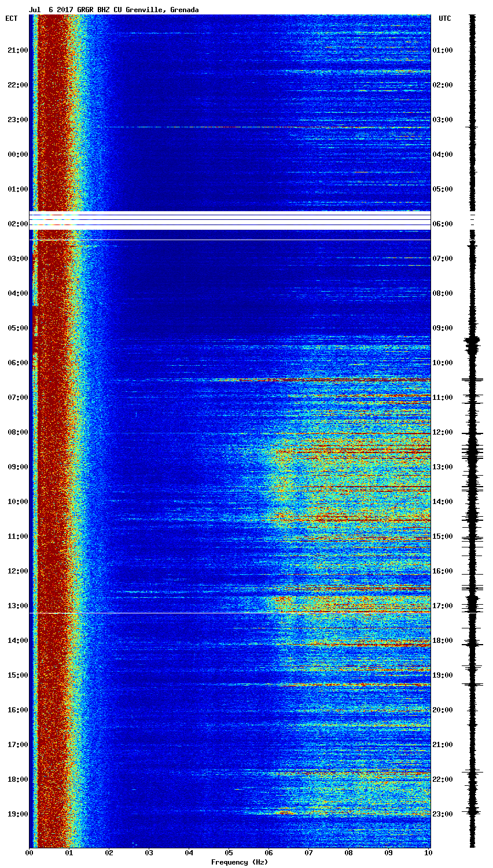Select the 16:00 label on the UTC axis
This screenshot has width=493, height=868.
click(443, 571)
